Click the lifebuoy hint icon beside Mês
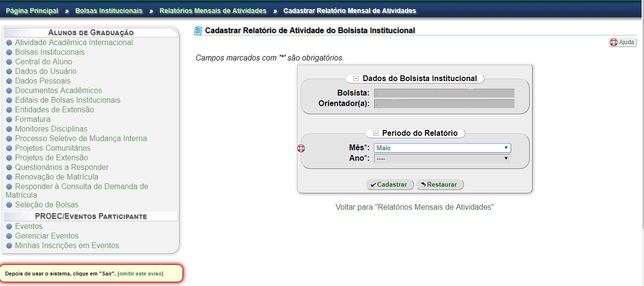This screenshot has height=286, width=644. (301, 148)
